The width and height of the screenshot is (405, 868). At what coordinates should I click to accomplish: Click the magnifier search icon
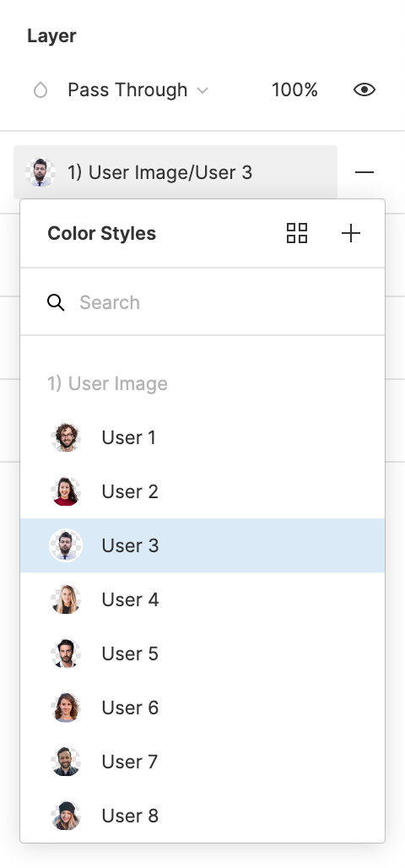[x=56, y=302]
